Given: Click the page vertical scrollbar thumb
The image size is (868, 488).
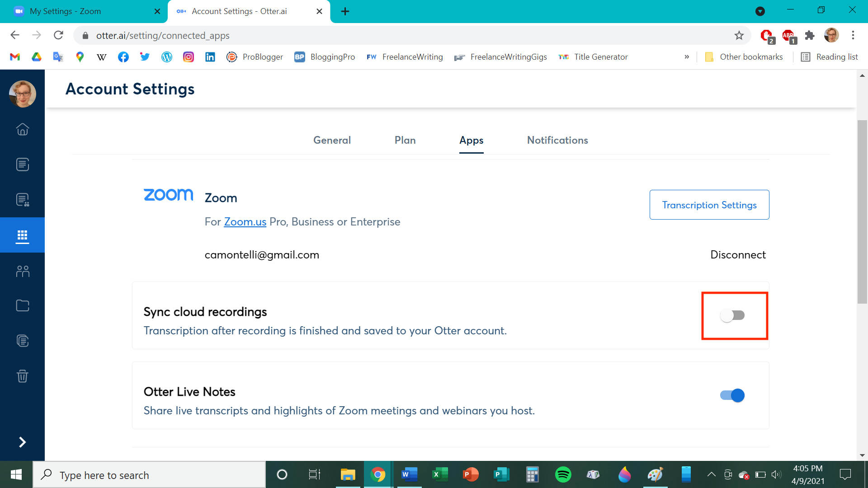Looking at the screenshot, I should 862,212.
